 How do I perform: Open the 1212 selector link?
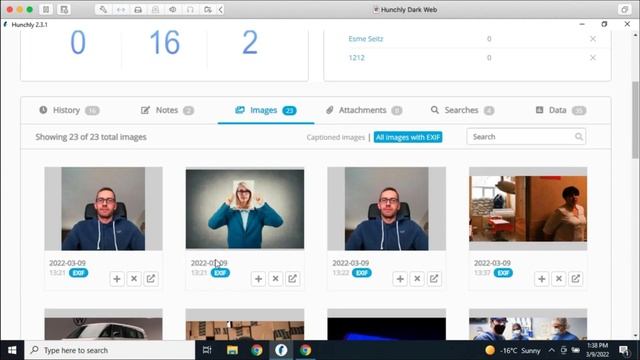pyautogui.click(x=356, y=58)
